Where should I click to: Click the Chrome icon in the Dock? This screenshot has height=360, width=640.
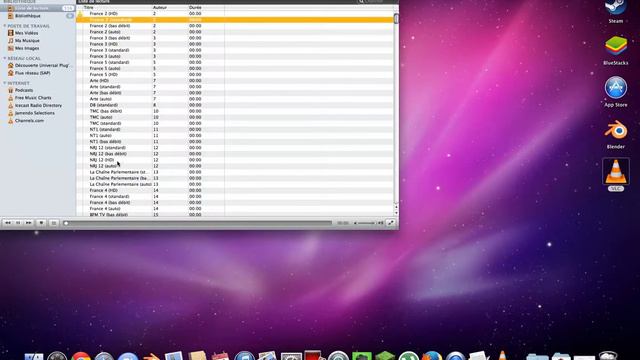(x=81, y=356)
